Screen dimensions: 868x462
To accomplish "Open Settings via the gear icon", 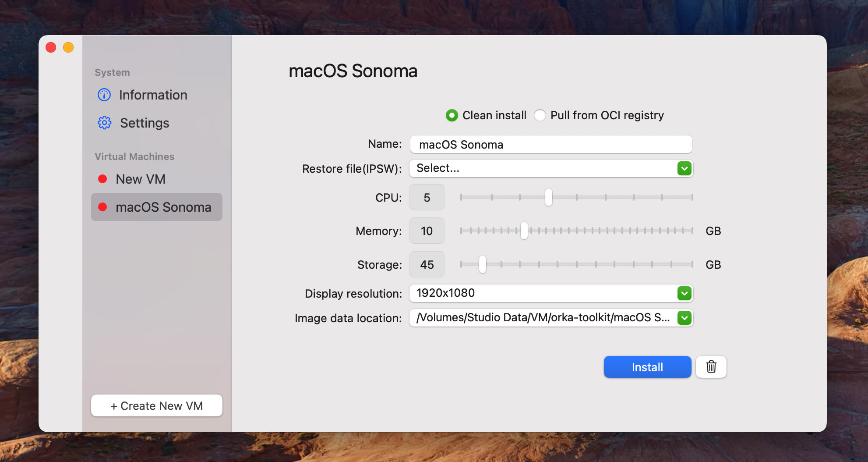I will pos(104,123).
